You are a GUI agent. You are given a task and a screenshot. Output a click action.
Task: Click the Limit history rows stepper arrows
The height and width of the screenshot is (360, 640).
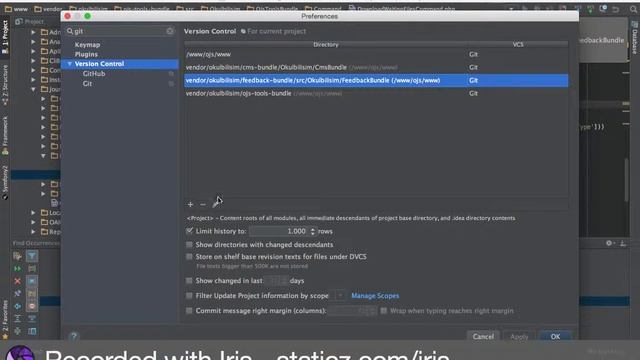tap(313, 231)
